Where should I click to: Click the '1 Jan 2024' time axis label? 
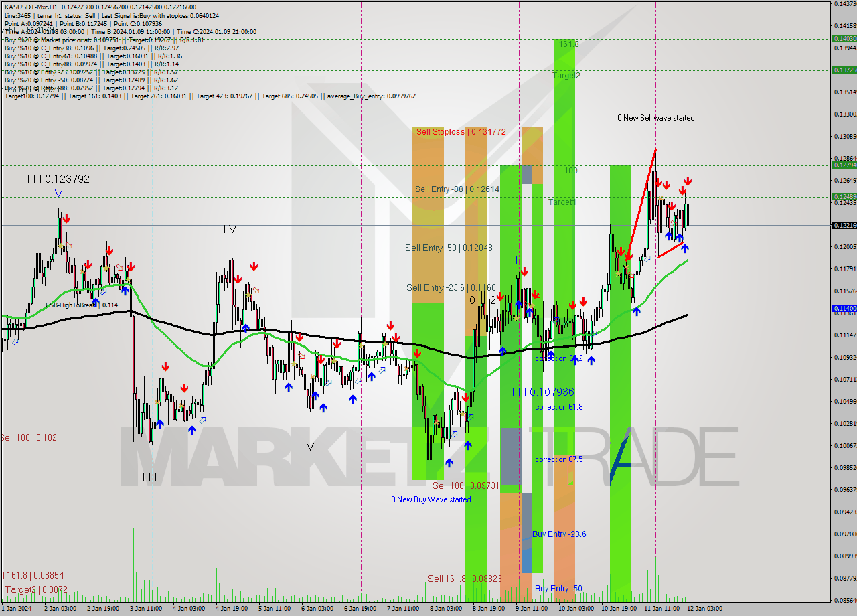coord(17,609)
